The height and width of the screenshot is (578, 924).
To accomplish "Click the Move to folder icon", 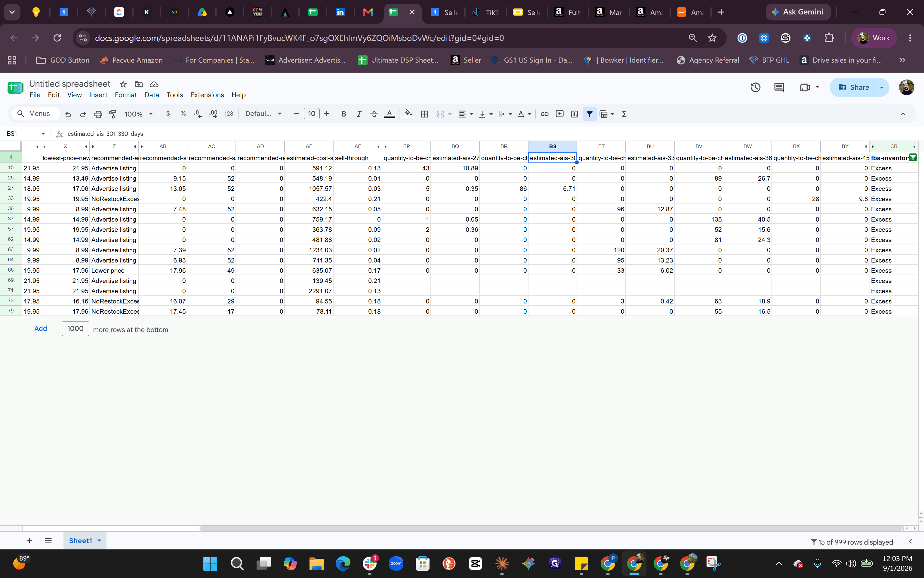I will (x=139, y=84).
